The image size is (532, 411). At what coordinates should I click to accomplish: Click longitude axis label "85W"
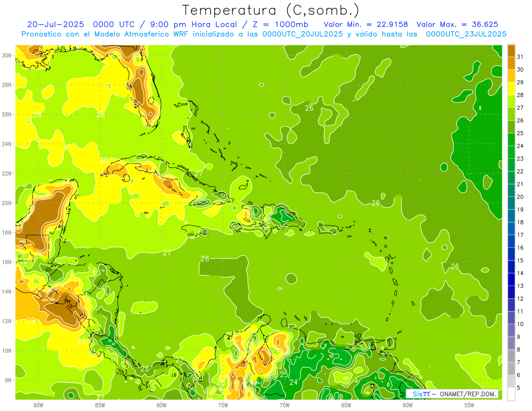click(100, 406)
